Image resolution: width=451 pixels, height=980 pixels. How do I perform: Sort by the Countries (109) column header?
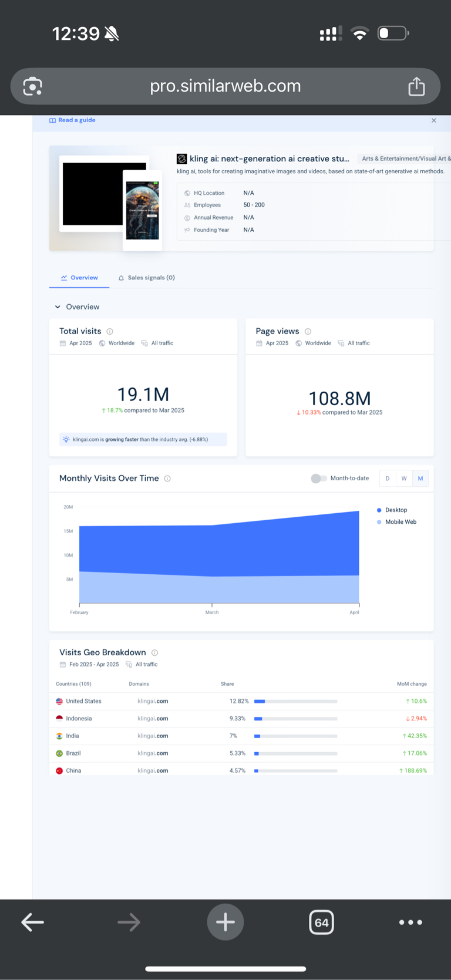click(x=73, y=684)
